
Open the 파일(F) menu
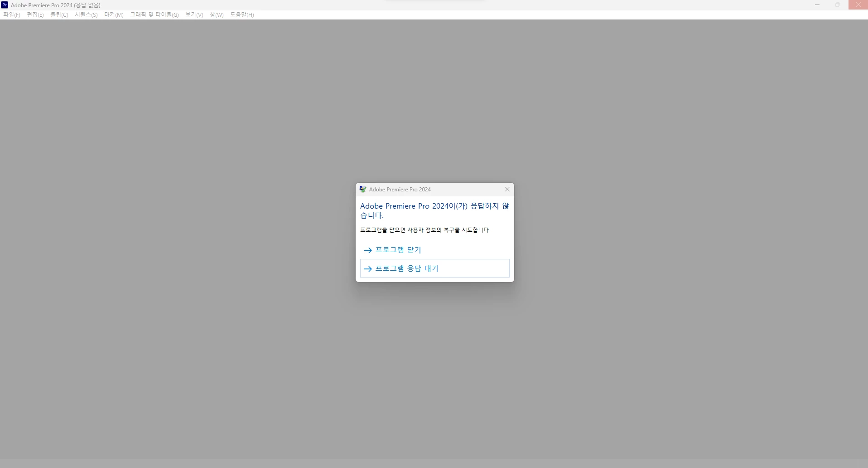[x=12, y=15]
